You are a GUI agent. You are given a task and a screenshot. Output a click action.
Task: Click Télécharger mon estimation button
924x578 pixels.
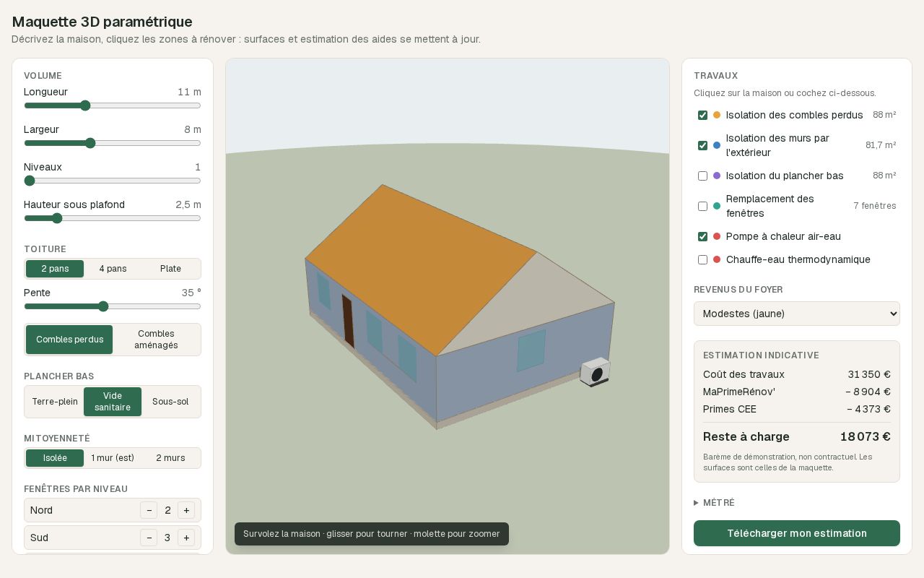click(797, 533)
